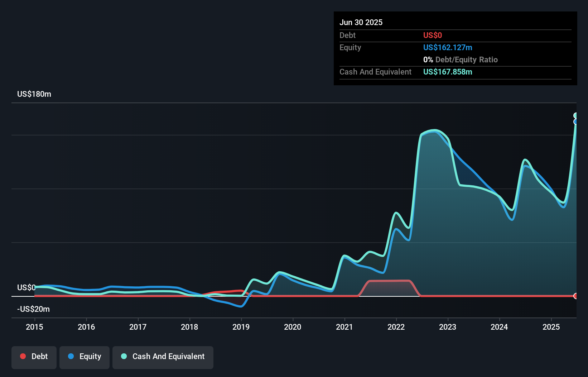
Task: Click the US$167.858m cash value link
Action: pyautogui.click(x=448, y=72)
